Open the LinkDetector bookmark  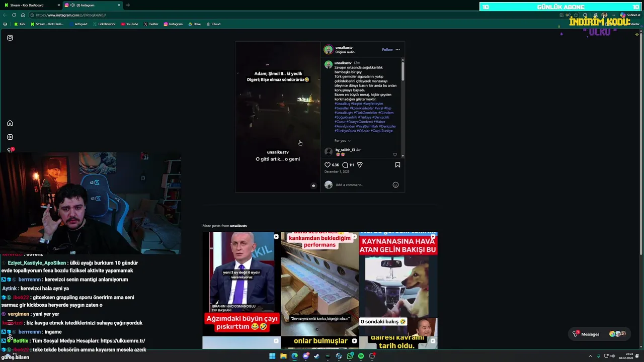104,24
